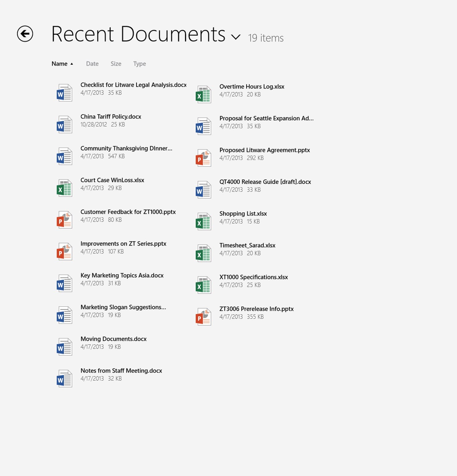Switch sorting to the Type column
The image size is (457, 476).
pyautogui.click(x=139, y=63)
